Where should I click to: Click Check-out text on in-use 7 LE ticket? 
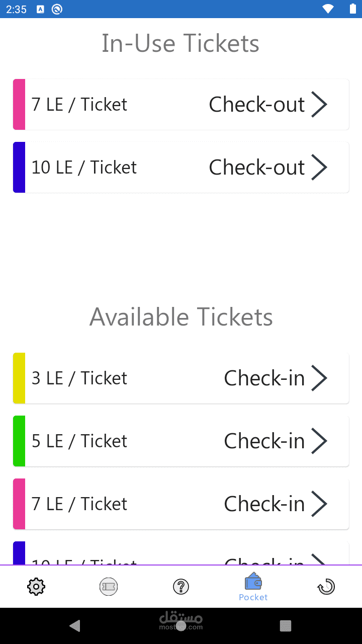tap(256, 105)
